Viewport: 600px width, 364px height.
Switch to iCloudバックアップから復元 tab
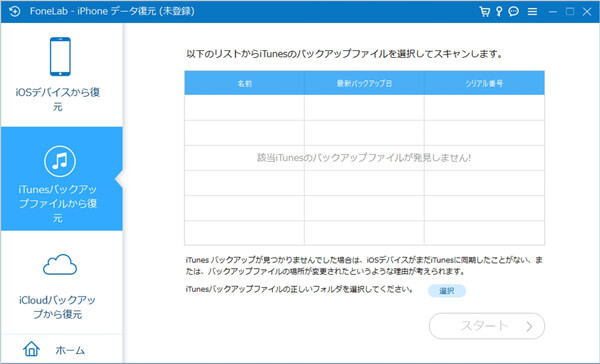(62, 282)
